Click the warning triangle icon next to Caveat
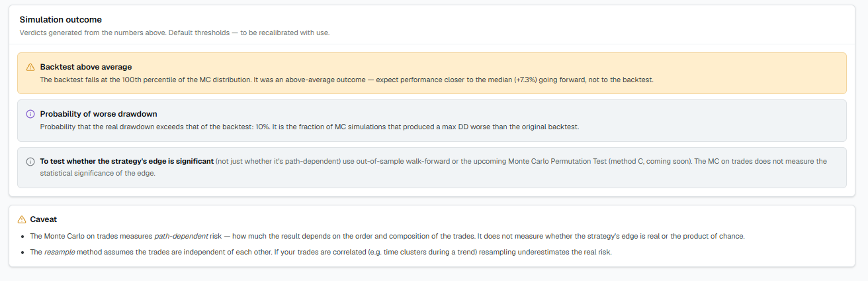Screen dimensions: 868x281 coord(22,219)
